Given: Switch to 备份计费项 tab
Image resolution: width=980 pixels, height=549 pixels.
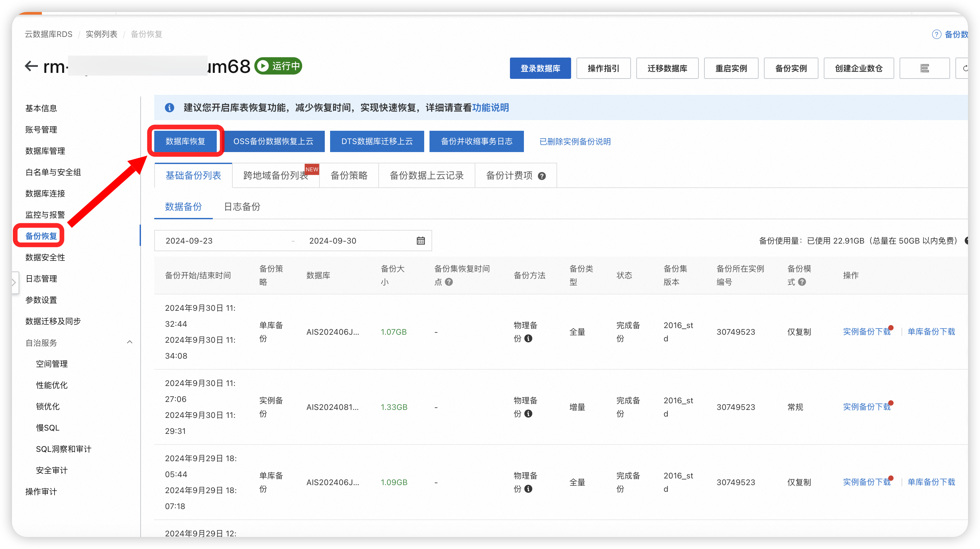Looking at the screenshot, I should pos(509,175).
